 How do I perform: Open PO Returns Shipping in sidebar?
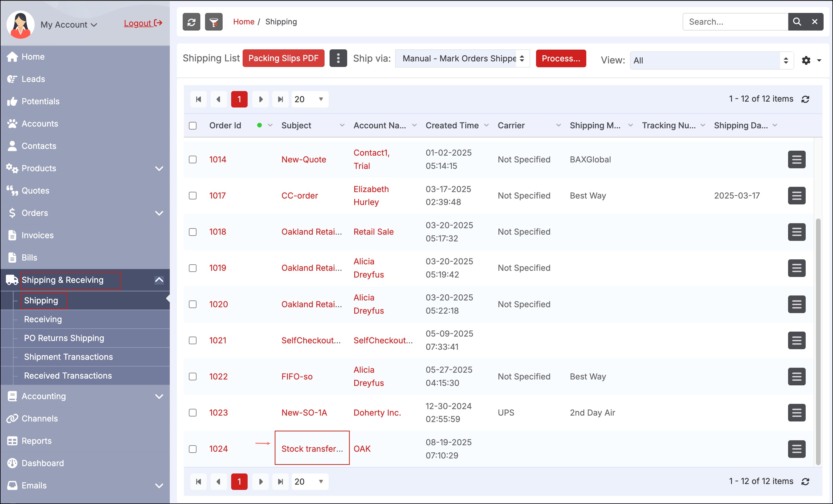pos(64,338)
